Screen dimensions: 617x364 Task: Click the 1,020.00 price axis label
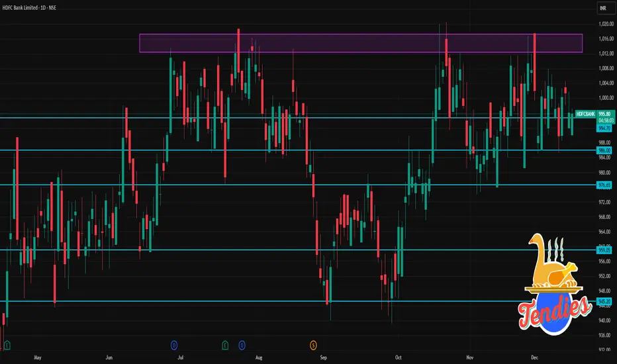tap(606, 24)
